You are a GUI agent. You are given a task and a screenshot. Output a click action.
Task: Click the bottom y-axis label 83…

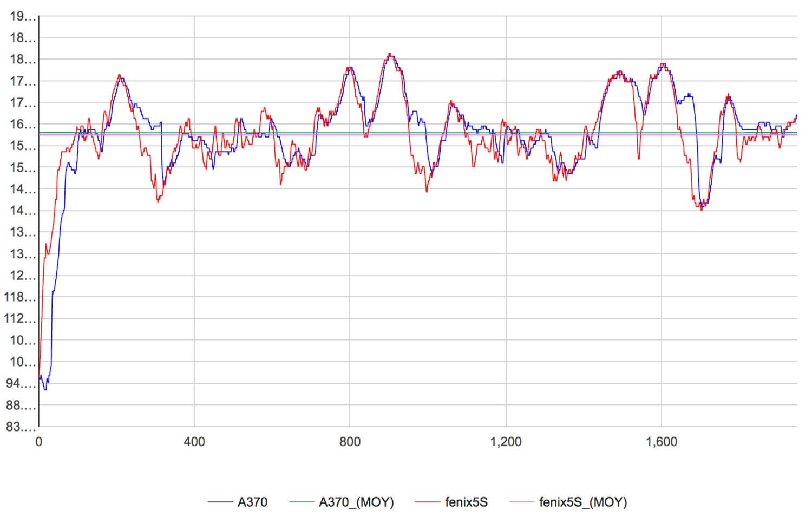click(x=22, y=427)
